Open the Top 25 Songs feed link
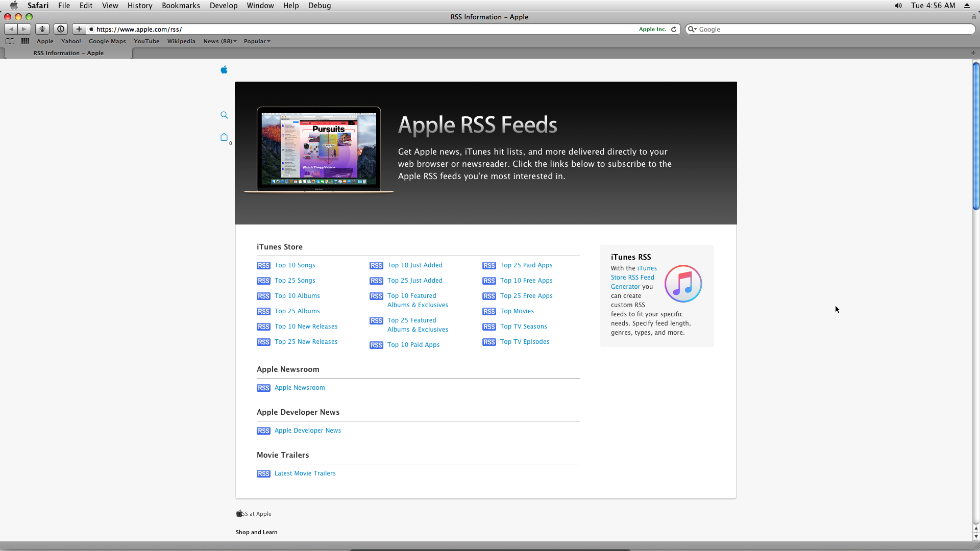Screen dimensions: 980x551 tap(295, 281)
